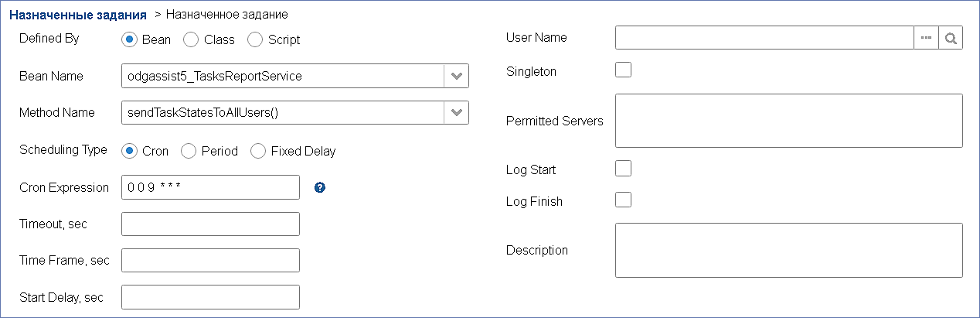Enable the Singleton checkbox

click(623, 70)
